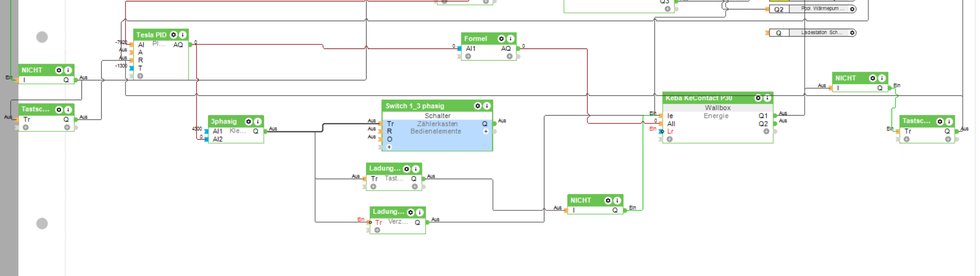Expand inputs on Ladung... Verz... block
This screenshot has width=980, height=276.
(x=377, y=230)
